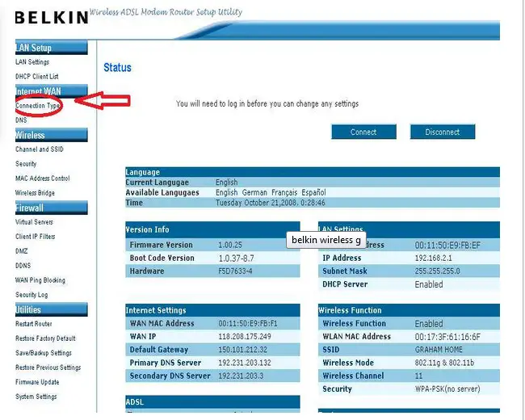
Task: Open the Firmware Update page
Action: [x=37, y=382]
